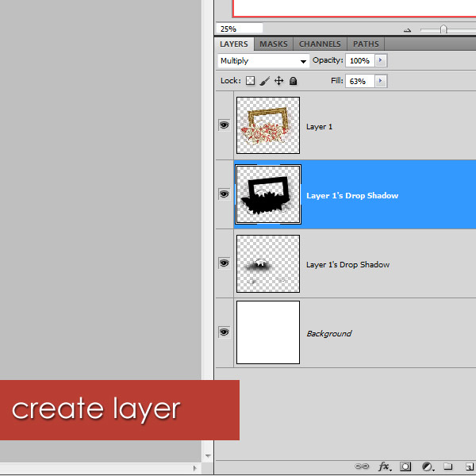
Task: Click the navigator zoom slider handle
Action: (x=443, y=29)
